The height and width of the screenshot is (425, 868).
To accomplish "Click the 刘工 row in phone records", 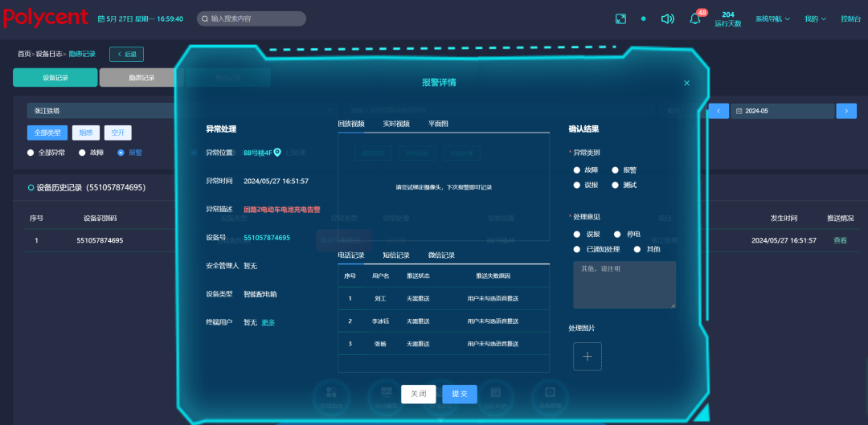I will [x=444, y=299].
